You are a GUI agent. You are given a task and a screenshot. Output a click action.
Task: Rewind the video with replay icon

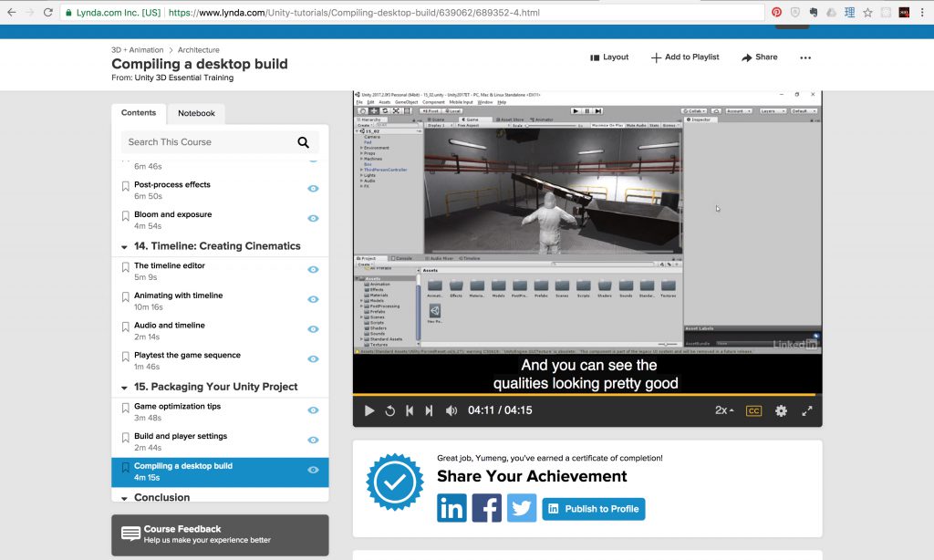[x=390, y=410]
